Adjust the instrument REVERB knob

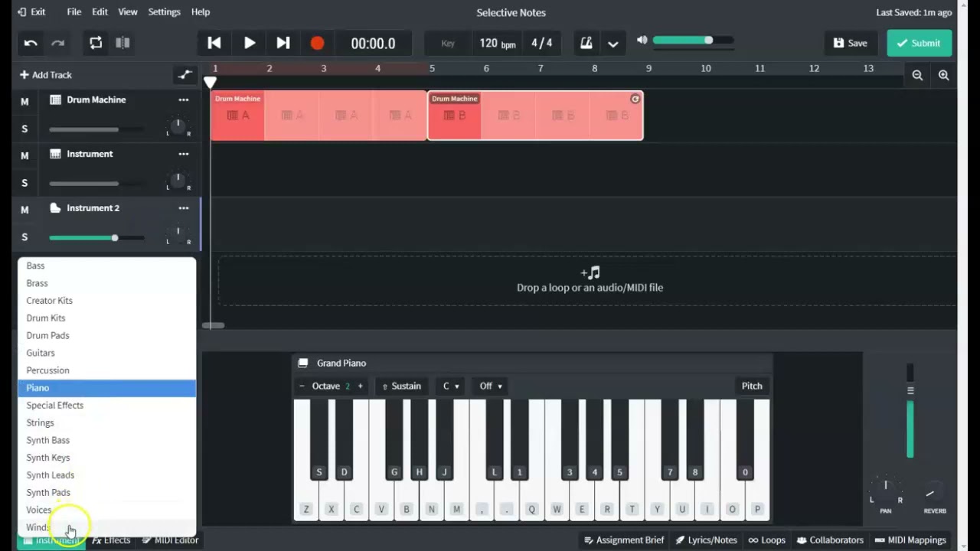(931, 494)
